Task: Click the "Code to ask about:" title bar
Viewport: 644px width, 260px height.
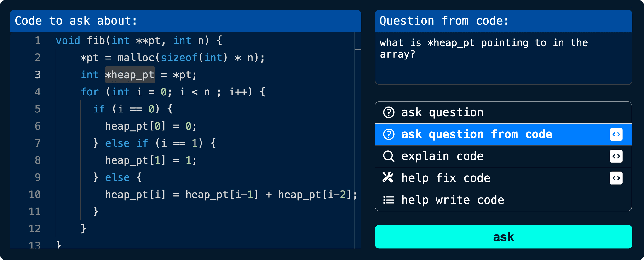Action: coord(76,21)
